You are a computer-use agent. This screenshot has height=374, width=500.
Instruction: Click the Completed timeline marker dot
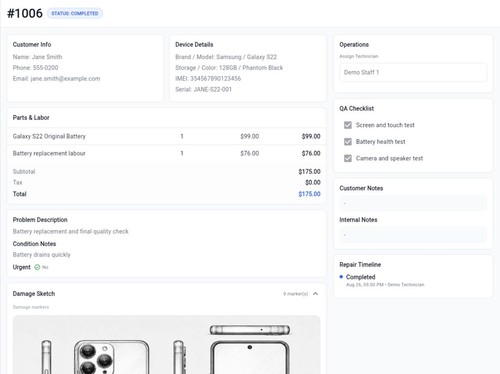(341, 277)
